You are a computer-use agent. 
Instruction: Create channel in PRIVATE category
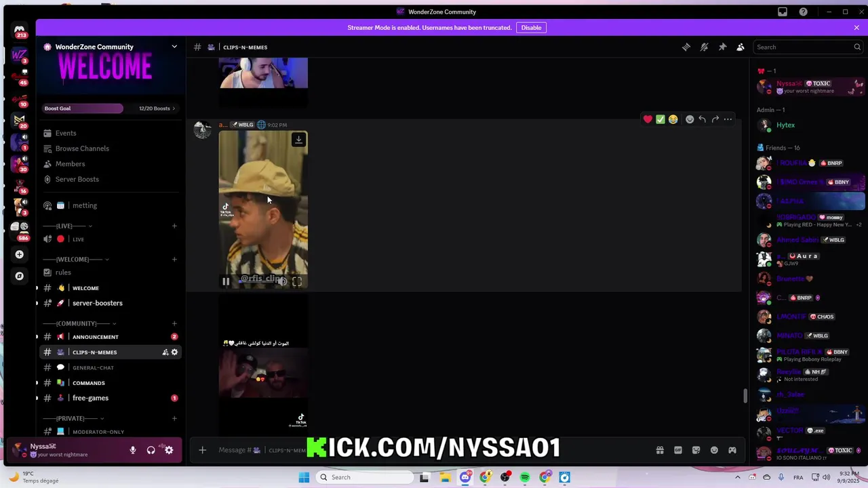coord(174,418)
